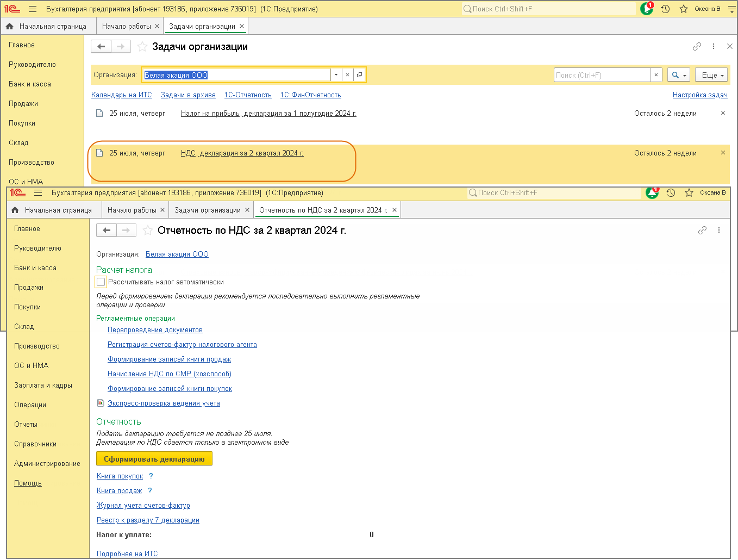Click Помощь link in lower sidebar
The image size is (738, 560).
28,483
